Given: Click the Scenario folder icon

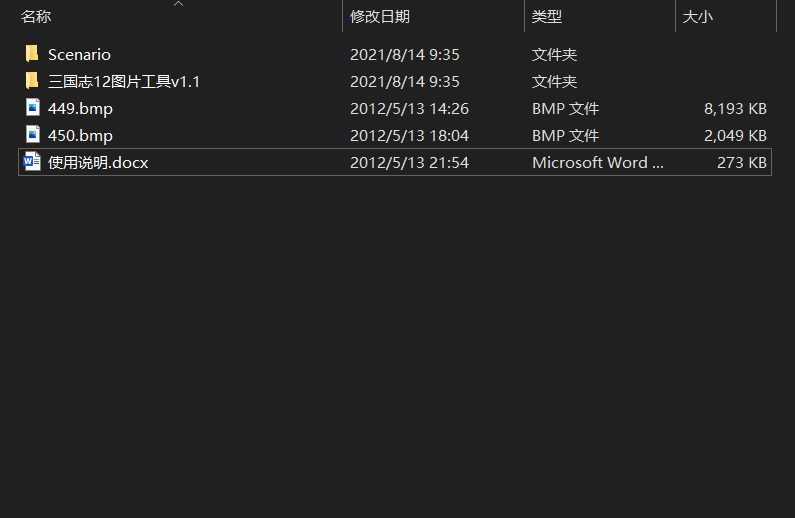Looking at the screenshot, I should [32, 53].
